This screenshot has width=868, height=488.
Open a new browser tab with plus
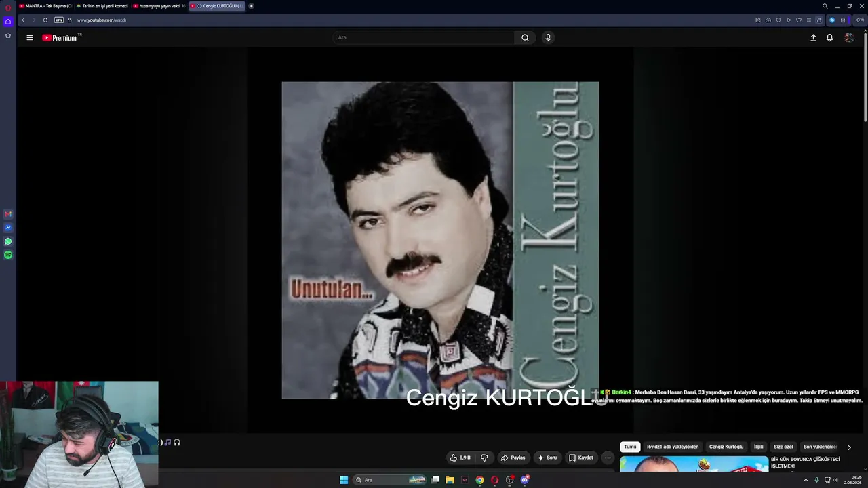point(251,6)
